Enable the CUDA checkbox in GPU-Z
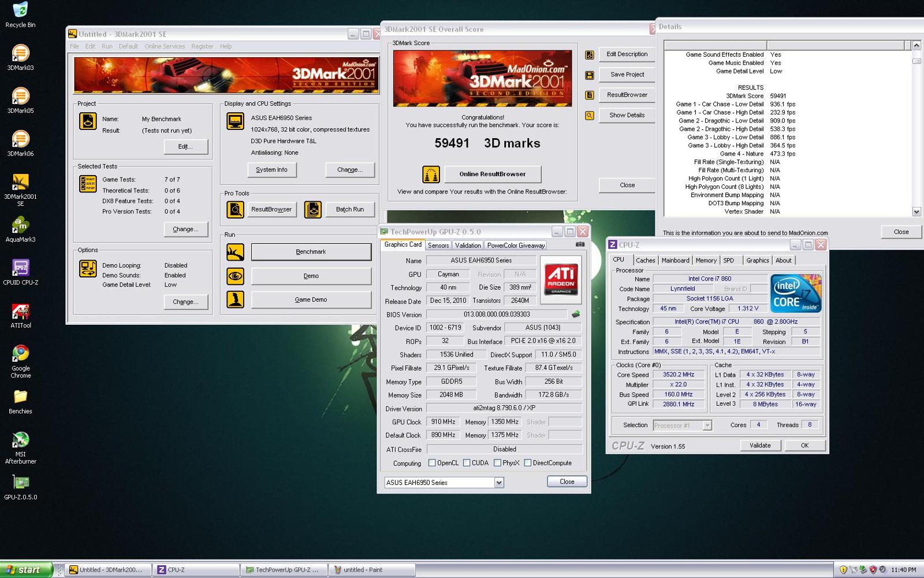This screenshot has width=924, height=578. 466,463
